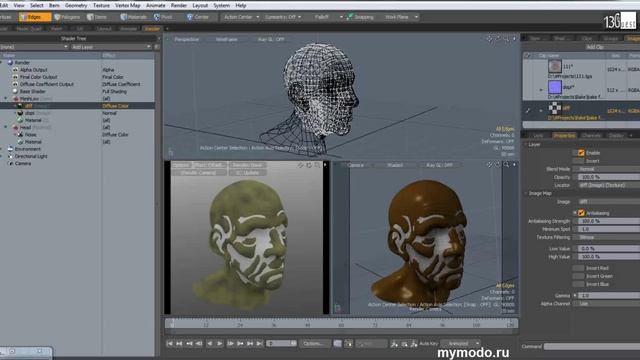Image resolution: width=640 pixels, height=360 pixels.
Task: Select Materials selection mode
Action: (134, 17)
